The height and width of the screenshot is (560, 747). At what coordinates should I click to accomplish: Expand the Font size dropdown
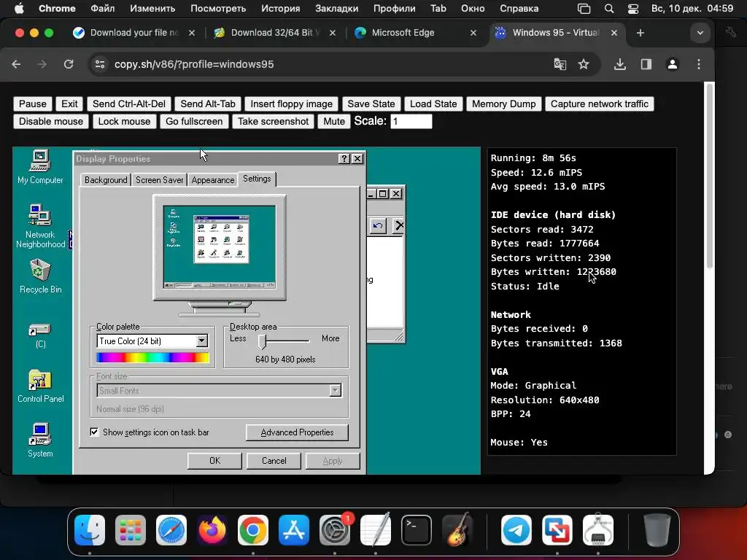coord(336,391)
